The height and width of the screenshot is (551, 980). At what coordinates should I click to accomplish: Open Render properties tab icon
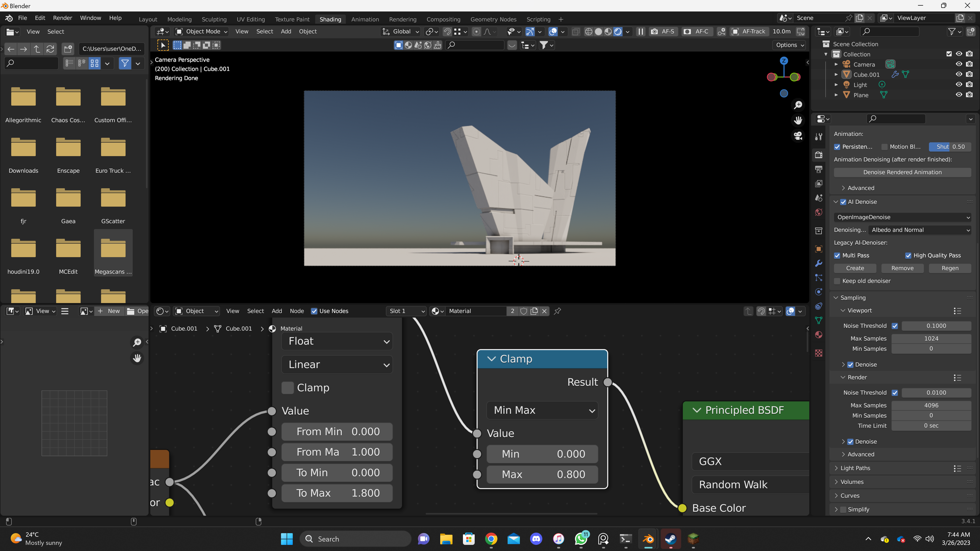pyautogui.click(x=819, y=155)
